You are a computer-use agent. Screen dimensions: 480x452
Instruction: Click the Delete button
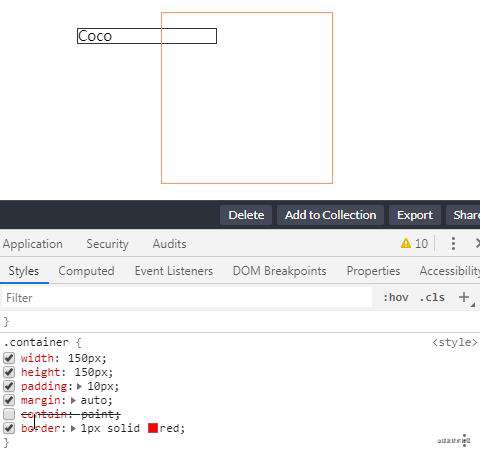(x=246, y=215)
